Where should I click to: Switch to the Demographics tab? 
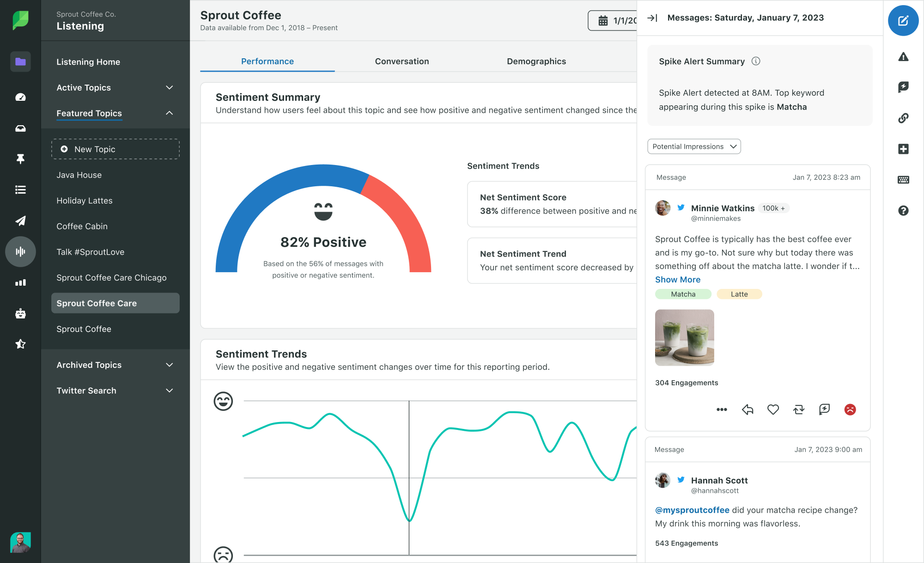click(x=536, y=61)
